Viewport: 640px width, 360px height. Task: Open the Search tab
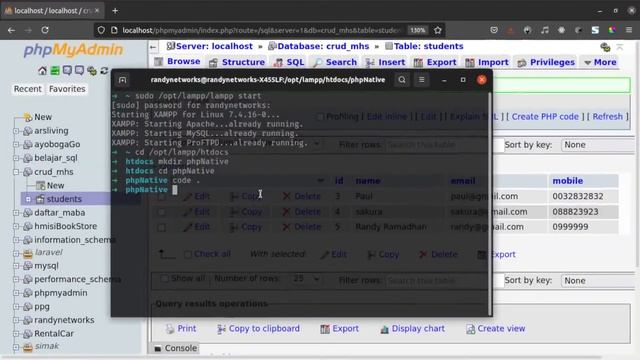pyautogui.click(x=336, y=62)
